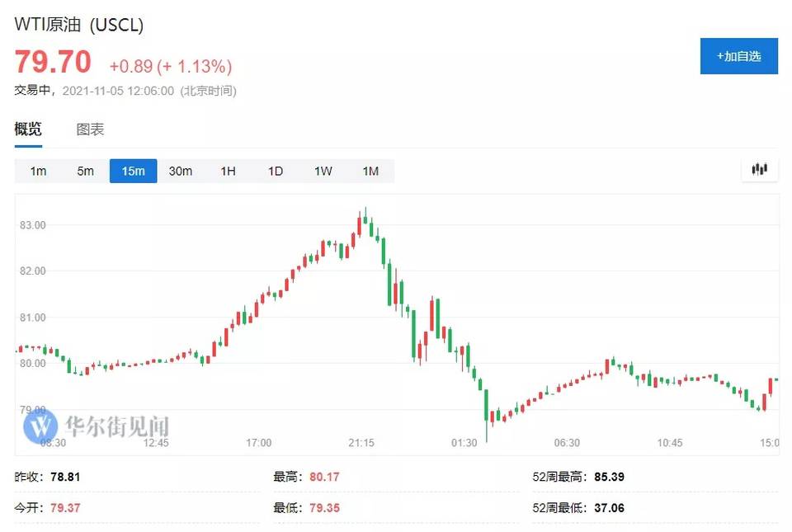Switch to the 图表 tab
792x532 pixels.
[x=90, y=129]
